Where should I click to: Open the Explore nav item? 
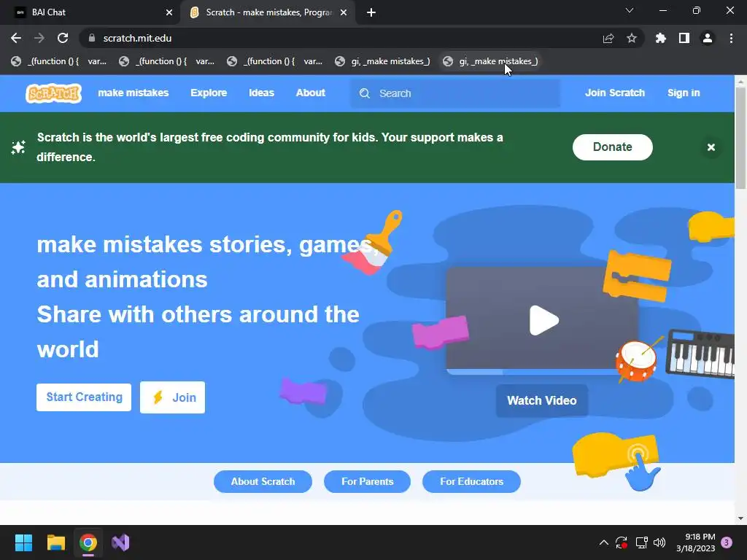click(209, 93)
